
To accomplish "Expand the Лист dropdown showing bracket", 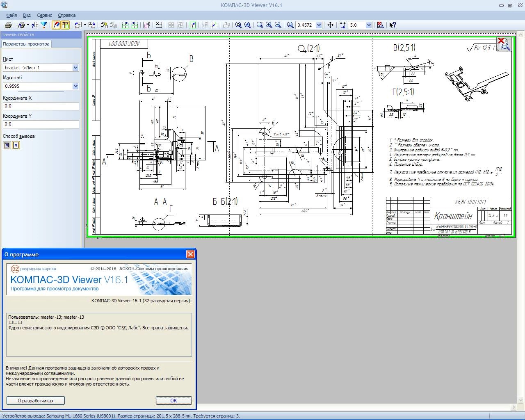I will (x=75, y=68).
